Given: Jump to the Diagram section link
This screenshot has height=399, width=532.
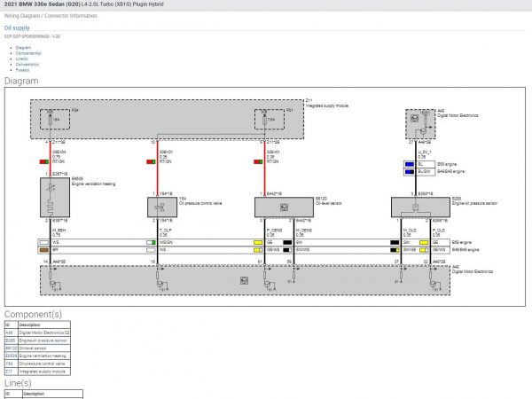Looking at the screenshot, I should [23, 48].
